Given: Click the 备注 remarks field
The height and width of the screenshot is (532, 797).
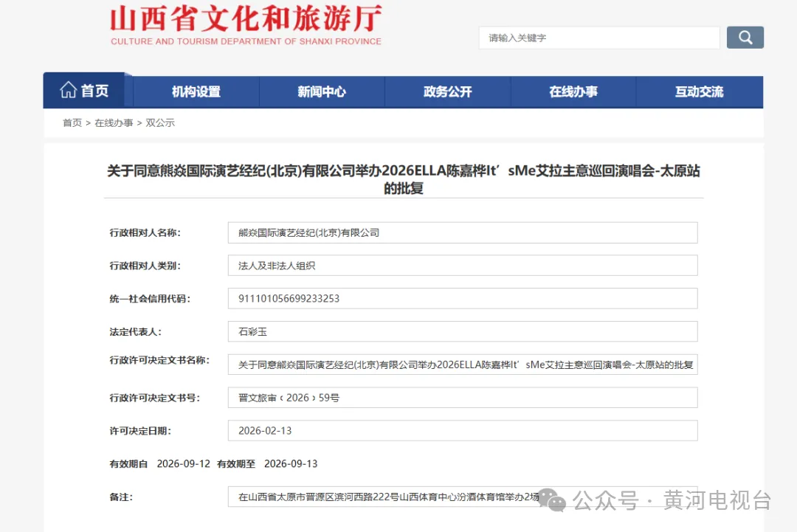Looking at the screenshot, I should tap(463, 497).
